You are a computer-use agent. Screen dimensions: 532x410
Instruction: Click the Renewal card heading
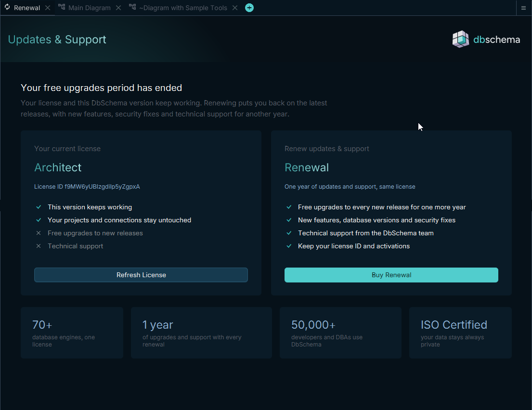[307, 167]
